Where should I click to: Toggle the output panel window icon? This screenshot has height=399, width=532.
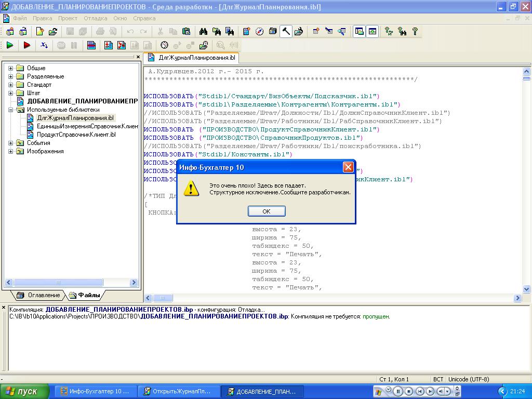[x=372, y=32]
